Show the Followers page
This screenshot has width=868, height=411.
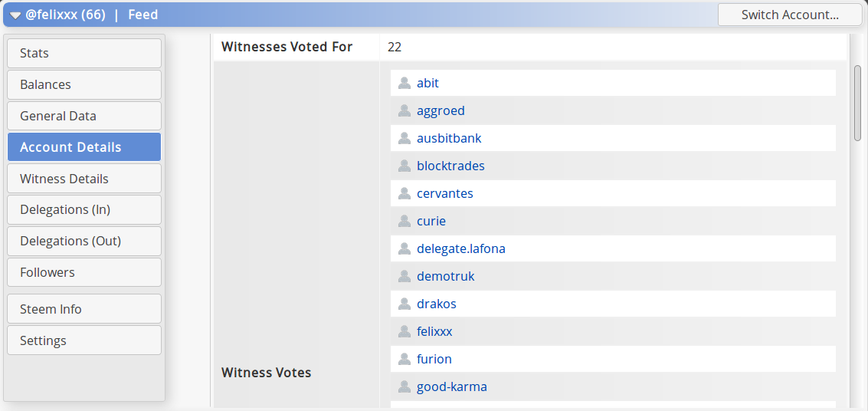pos(85,272)
